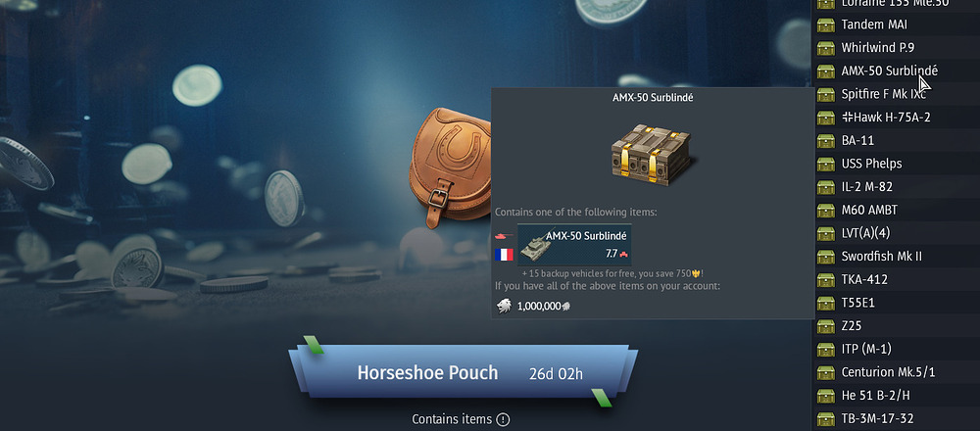This screenshot has height=431, width=980.
Task: Open the AMX-50 Surblindé vehicle card
Action: pyautogui.click(x=574, y=245)
